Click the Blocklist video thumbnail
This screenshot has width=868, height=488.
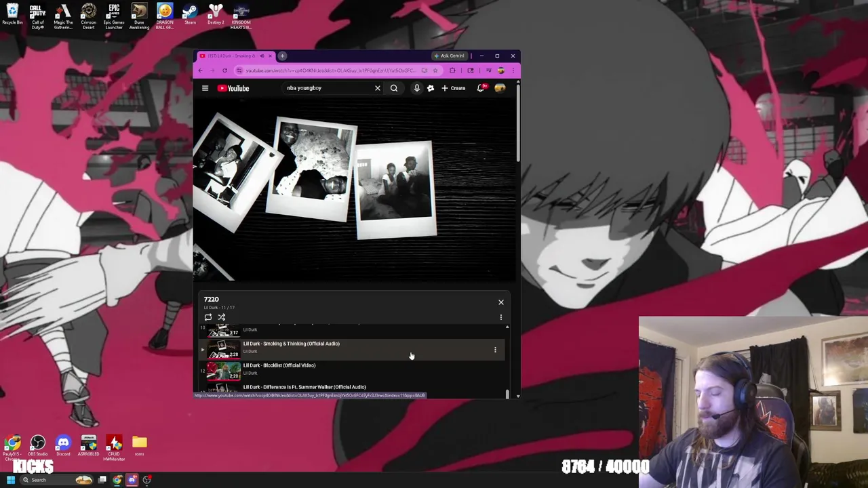coord(224,371)
